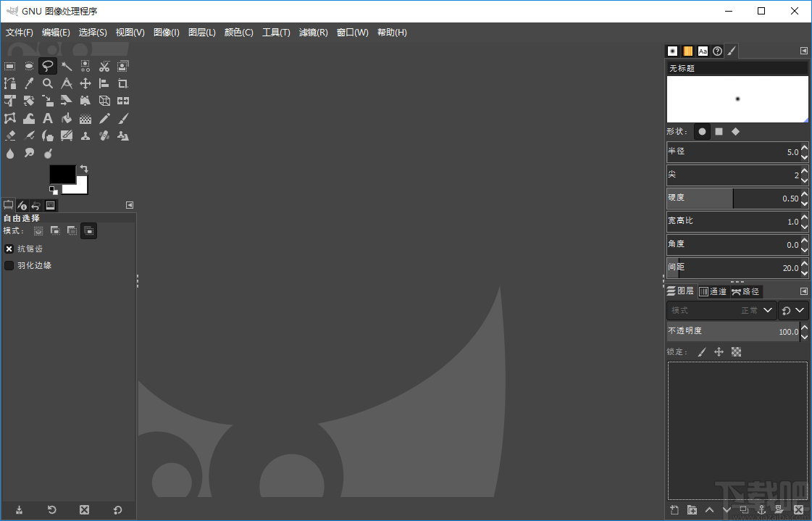Open the 滤镜(R) filters menu
This screenshot has height=521, width=812.
coord(314,33)
